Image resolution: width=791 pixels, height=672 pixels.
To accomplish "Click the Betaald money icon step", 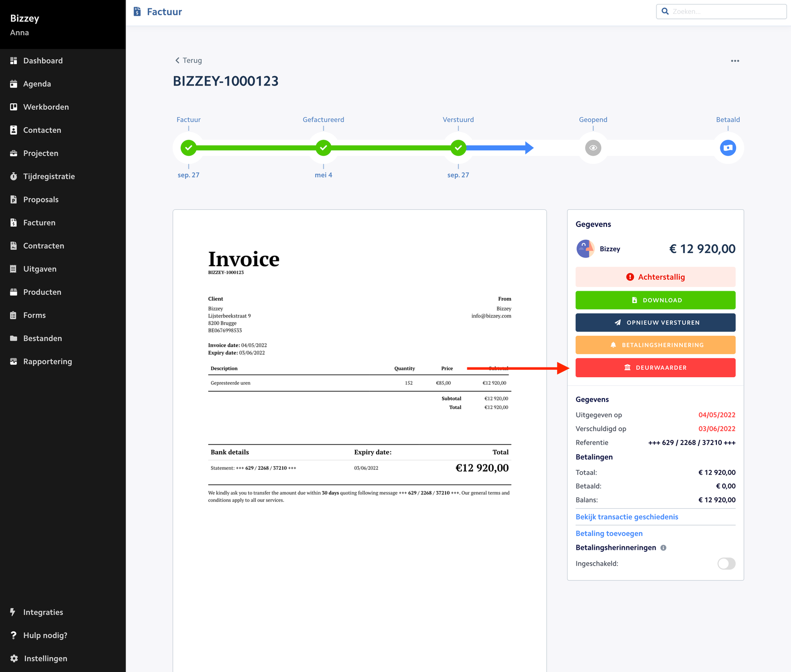I will 728,148.
